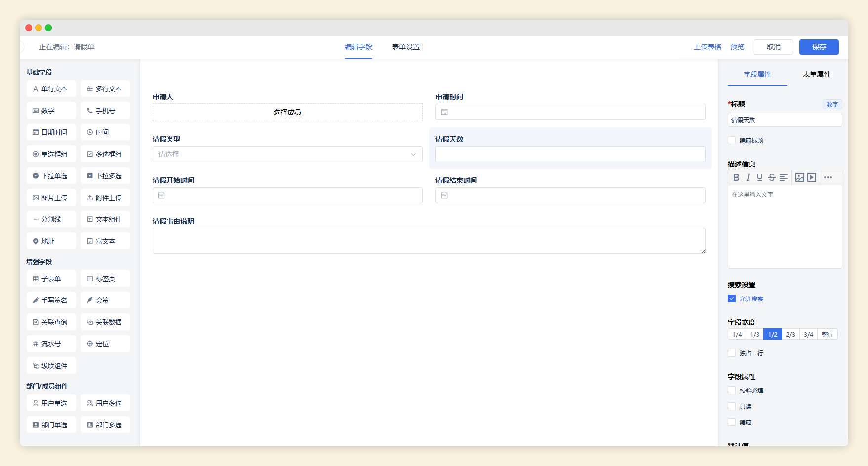Screen dimensions: 868x466
Task: Enable 只读 checkbox
Action: point(732,406)
